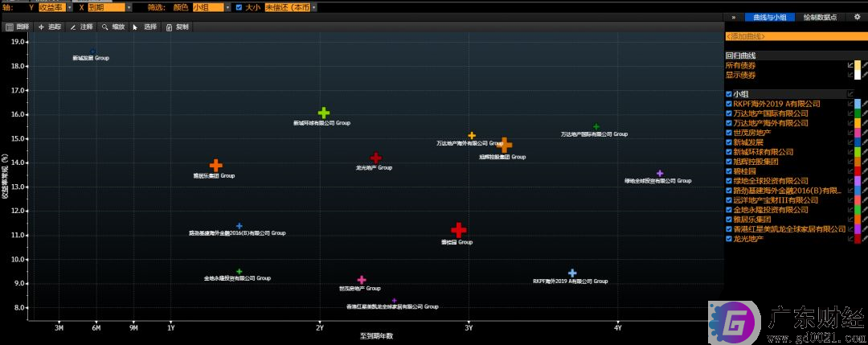Click the edit pencil beside 龙光地产
Image resolution: width=868 pixels, height=345 pixels.
coord(865,239)
